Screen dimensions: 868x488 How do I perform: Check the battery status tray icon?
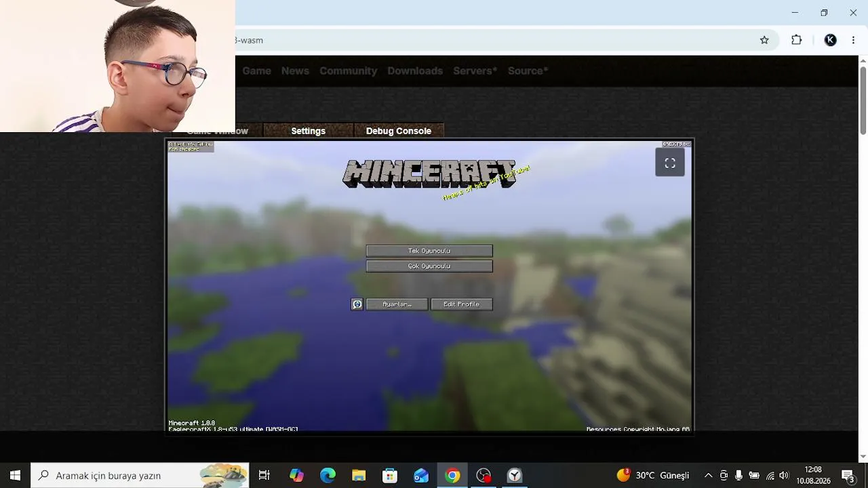tap(754, 475)
